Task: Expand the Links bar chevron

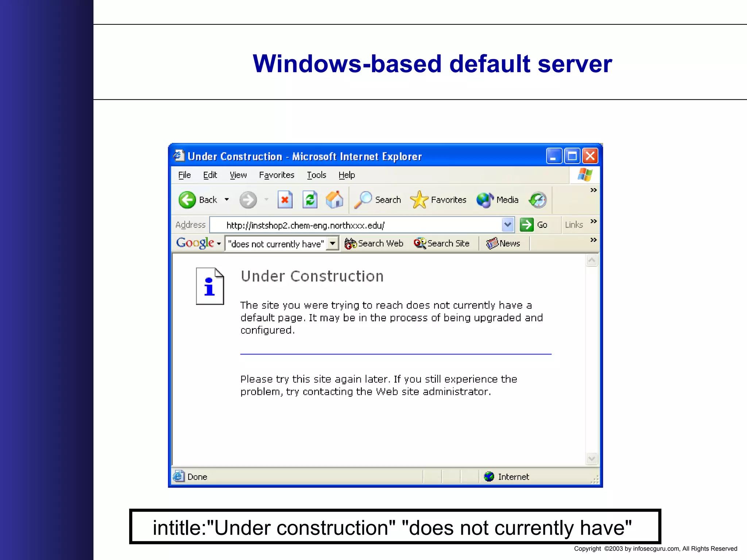Action: click(x=593, y=221)
